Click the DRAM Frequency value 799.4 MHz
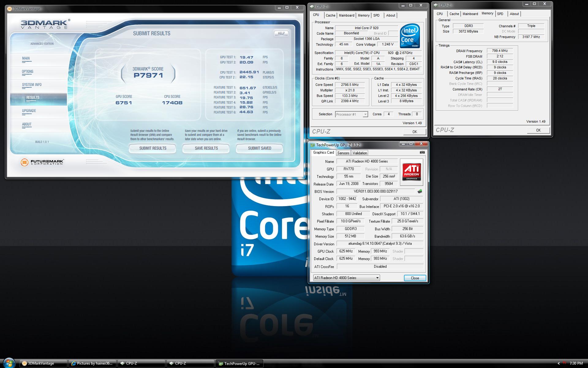 click(x=500, y=51)
